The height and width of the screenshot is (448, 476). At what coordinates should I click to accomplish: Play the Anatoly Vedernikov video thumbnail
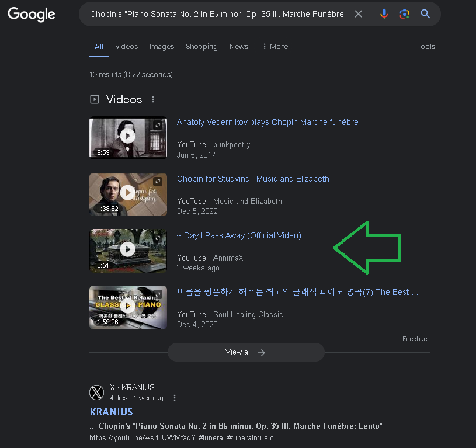pyautogui.click(x=128, y=138)
